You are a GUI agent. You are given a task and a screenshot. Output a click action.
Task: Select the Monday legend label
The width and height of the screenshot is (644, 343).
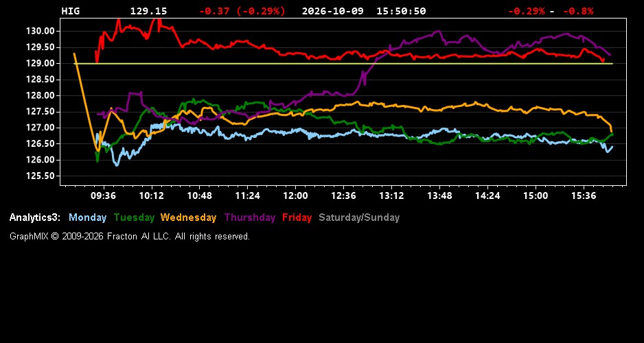(87, 217)
